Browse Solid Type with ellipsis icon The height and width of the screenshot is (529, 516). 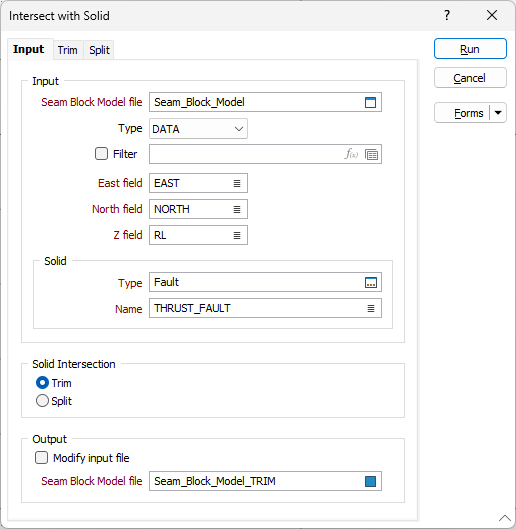point(371,282)
